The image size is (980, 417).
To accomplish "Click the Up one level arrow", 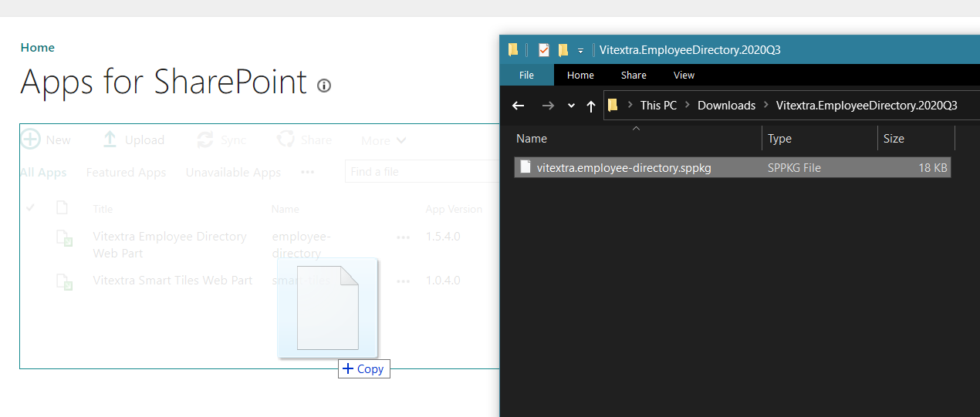I will pos(591,106).
